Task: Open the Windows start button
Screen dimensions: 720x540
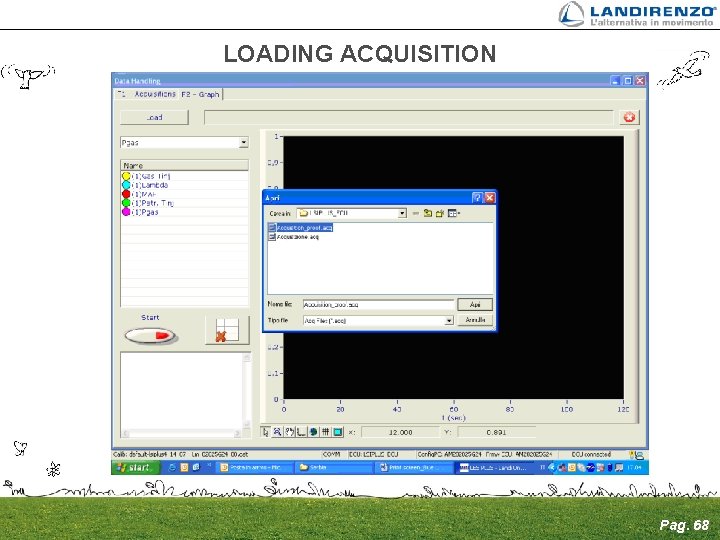Action: point(135,467)
